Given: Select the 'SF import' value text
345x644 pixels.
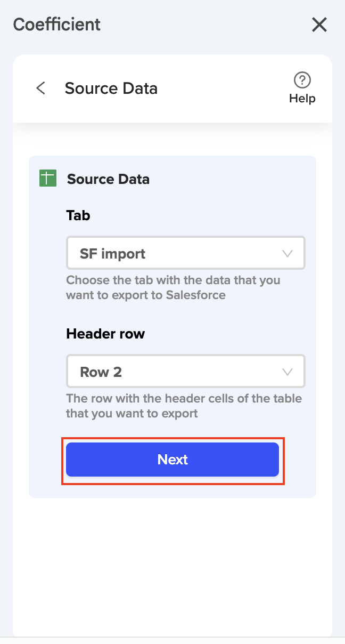Looking at the screenshot, I should tap(112, 254).
